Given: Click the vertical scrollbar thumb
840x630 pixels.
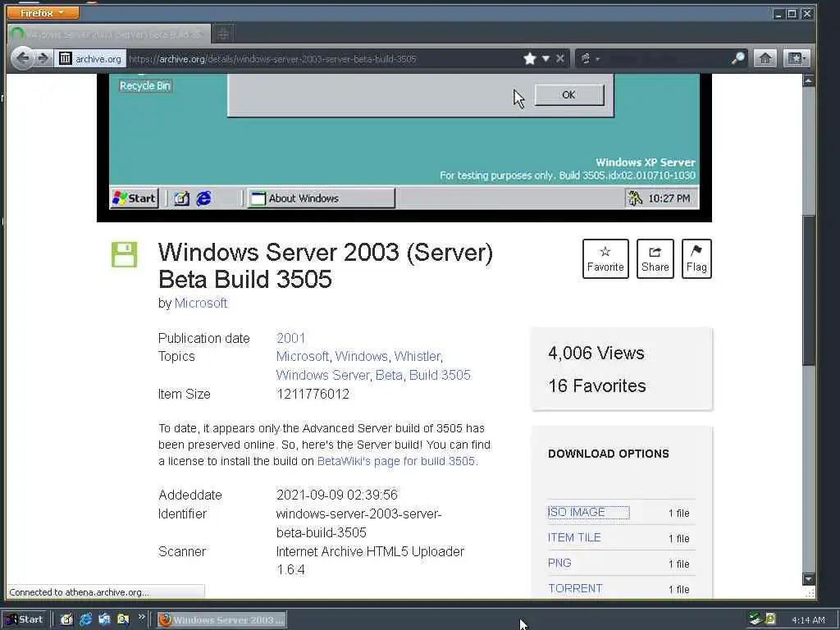Looking at the screenshot, I should point(808,290).
